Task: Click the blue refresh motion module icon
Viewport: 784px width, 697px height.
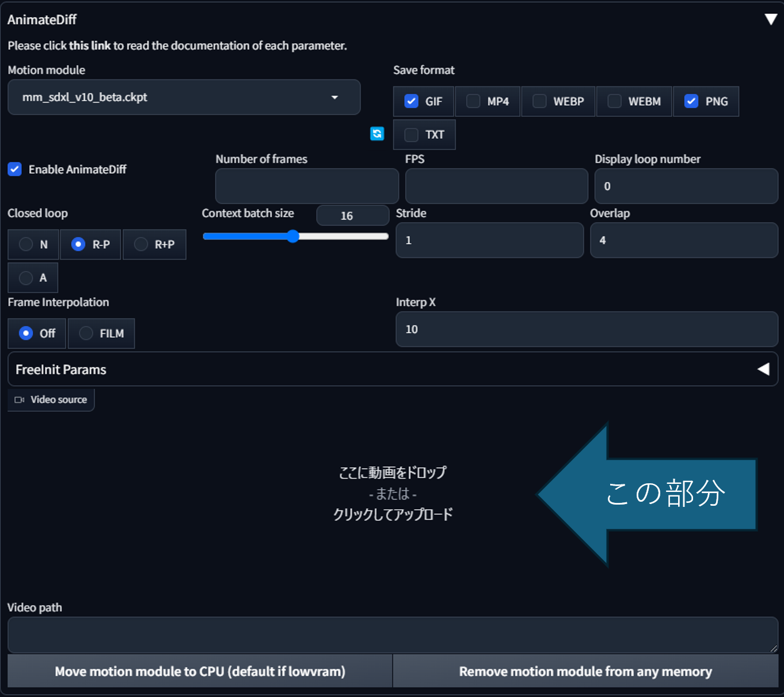Action: [x=377, y=134]
